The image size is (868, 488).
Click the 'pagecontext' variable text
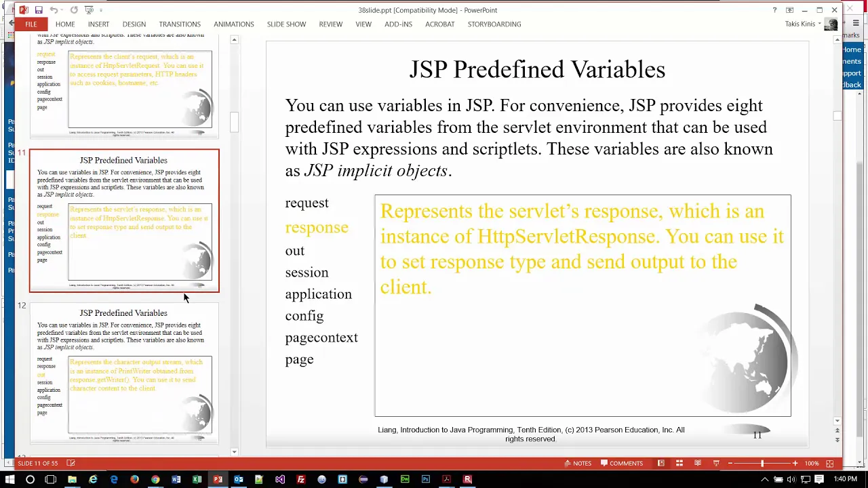pos(321,338)
